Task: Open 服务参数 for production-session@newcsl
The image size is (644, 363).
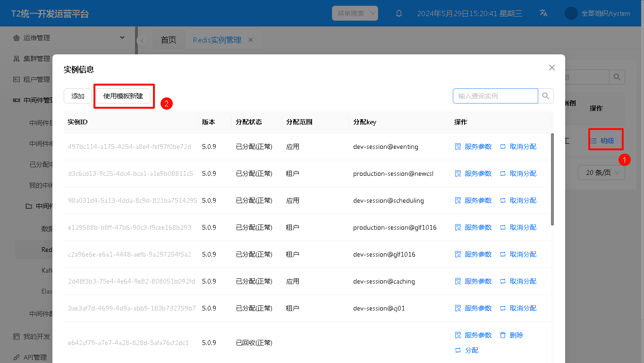Action: pos(473,173)
